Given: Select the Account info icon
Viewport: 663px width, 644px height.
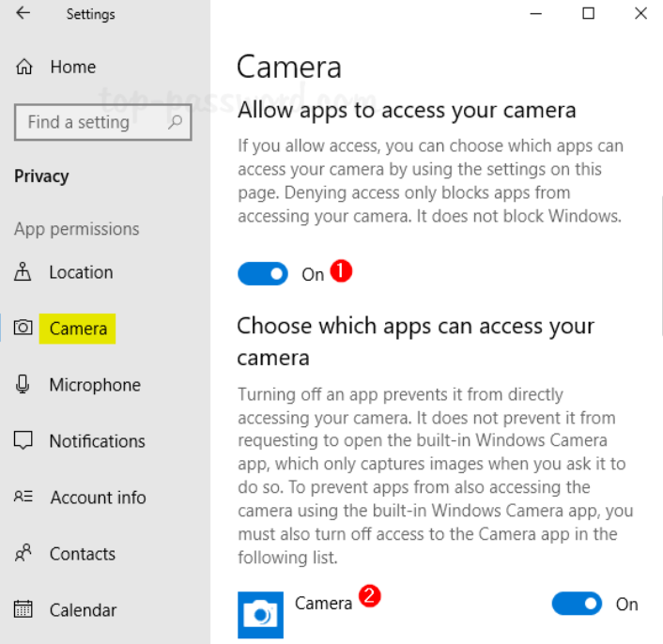Looking at the screenshot, I should (x=23, y=496).
